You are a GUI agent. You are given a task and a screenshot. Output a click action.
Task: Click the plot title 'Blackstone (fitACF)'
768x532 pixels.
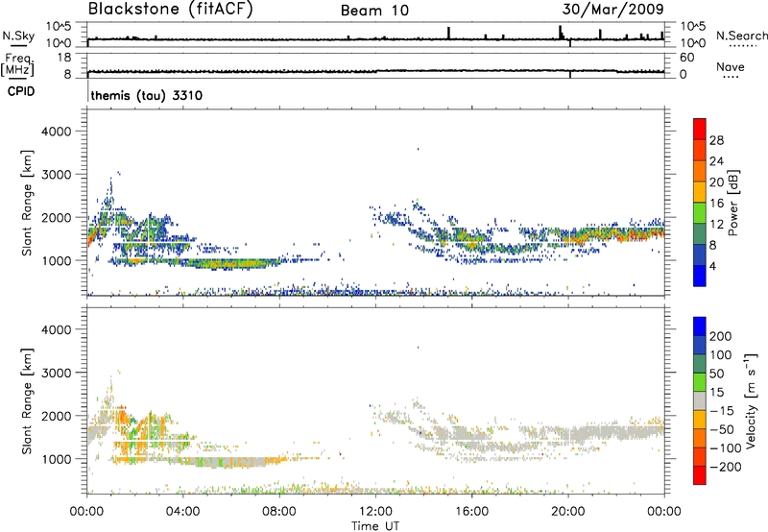tap(171, 9)
